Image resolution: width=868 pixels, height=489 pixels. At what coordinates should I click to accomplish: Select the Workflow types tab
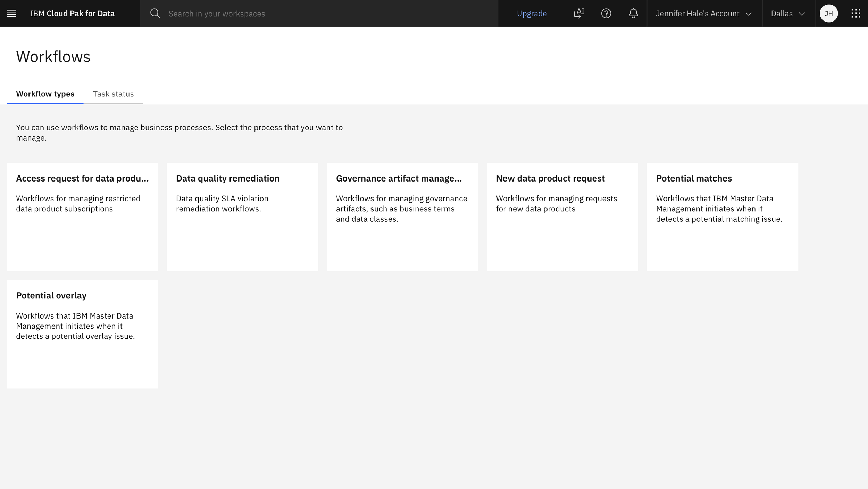click(x=45, y=94)
